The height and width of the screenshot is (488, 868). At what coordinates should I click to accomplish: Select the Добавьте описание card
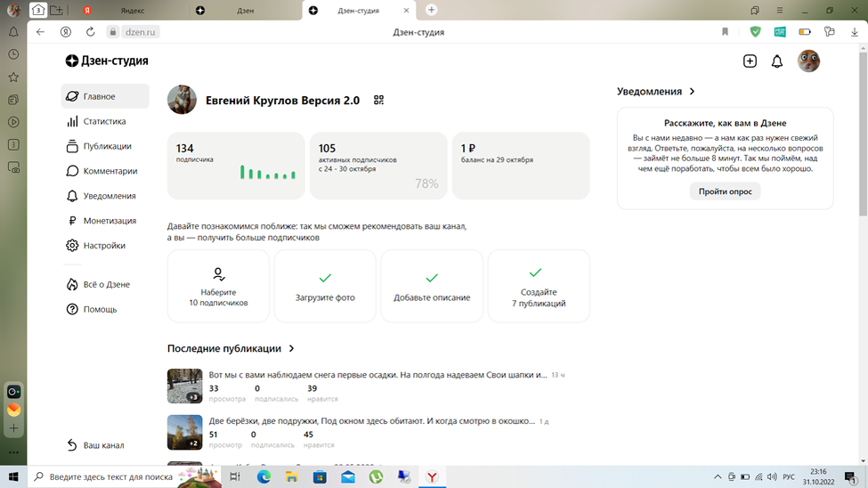pos(432,286)
